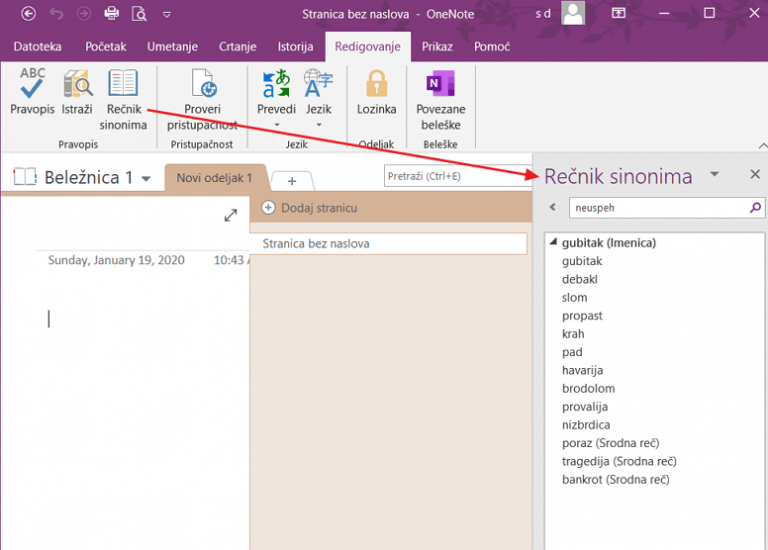The image size is (768, 550).
Task: Switch to the Početak ribbon tab
Action: coord(106,47)
